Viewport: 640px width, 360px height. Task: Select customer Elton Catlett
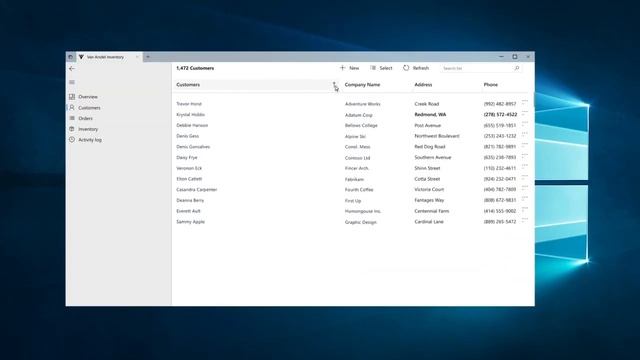[x=189, y=179]
